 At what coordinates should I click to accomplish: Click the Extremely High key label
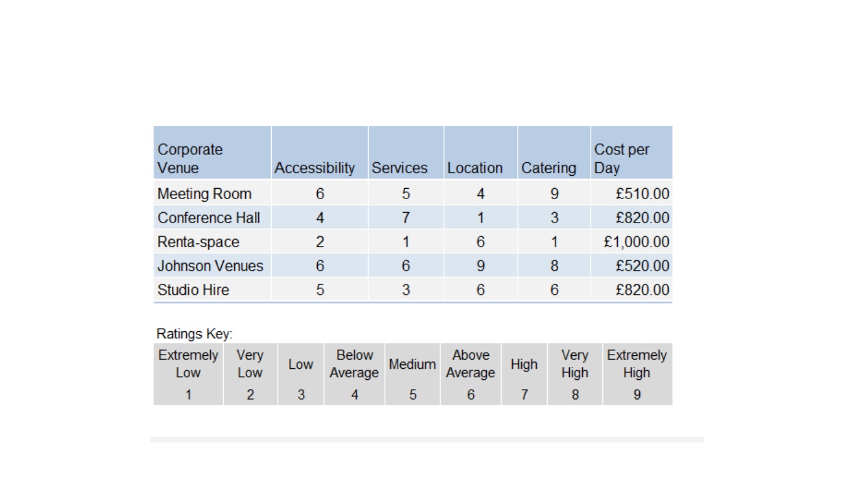[637, 364]
